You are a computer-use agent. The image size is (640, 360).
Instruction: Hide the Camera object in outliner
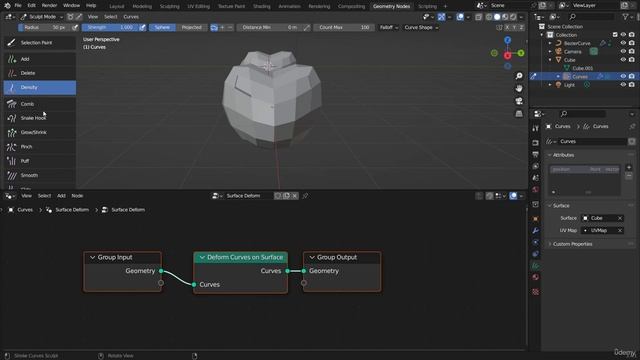(623, 51)
